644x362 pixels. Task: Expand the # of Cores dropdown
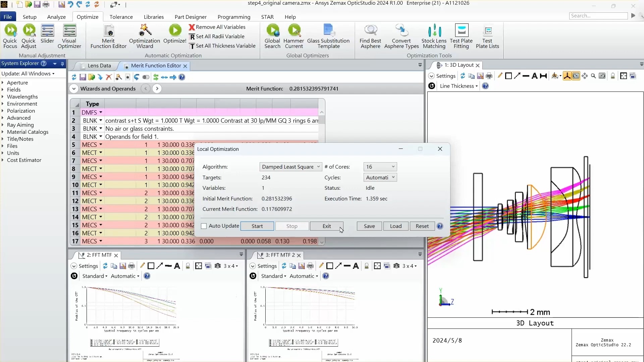[x=380, y=167]
